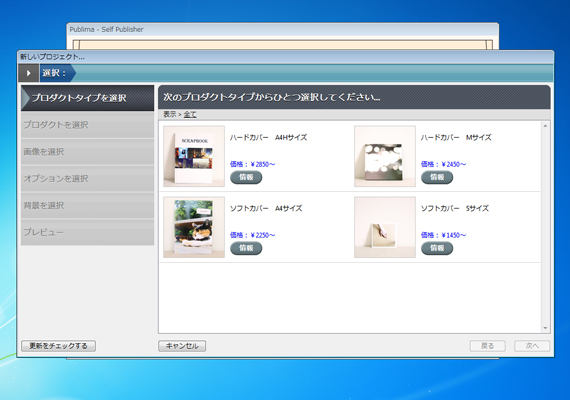Click the price ¥1450~ text
The height and width of the screenshot is (400, 570).
tap(443, 235)
